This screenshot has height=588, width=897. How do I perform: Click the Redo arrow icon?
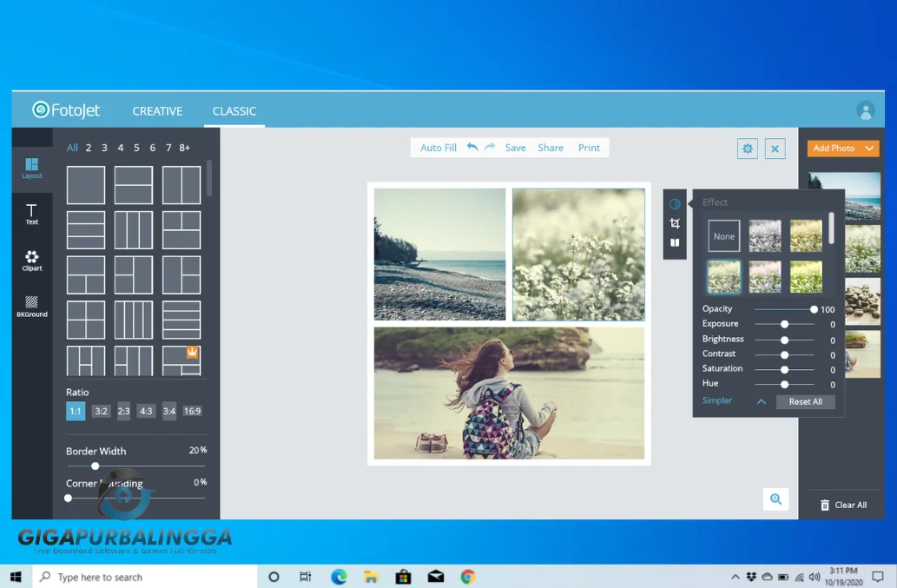488,148
